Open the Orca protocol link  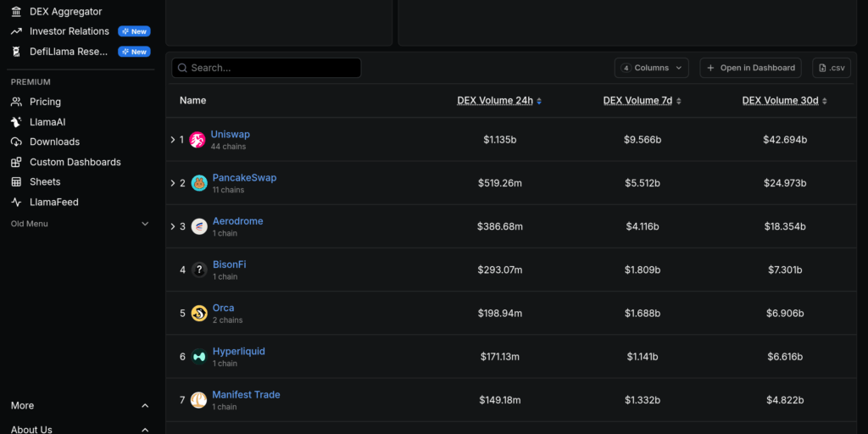pos(224,308)
